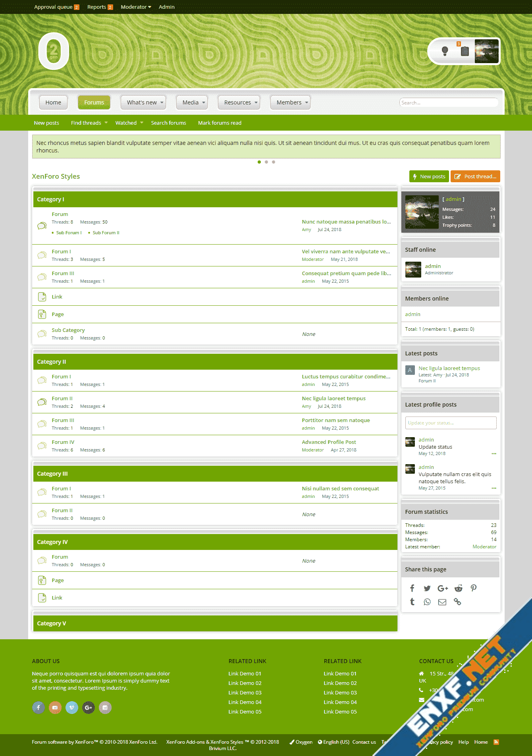Share this page via WhatsApp

click(x=427, y=602)
